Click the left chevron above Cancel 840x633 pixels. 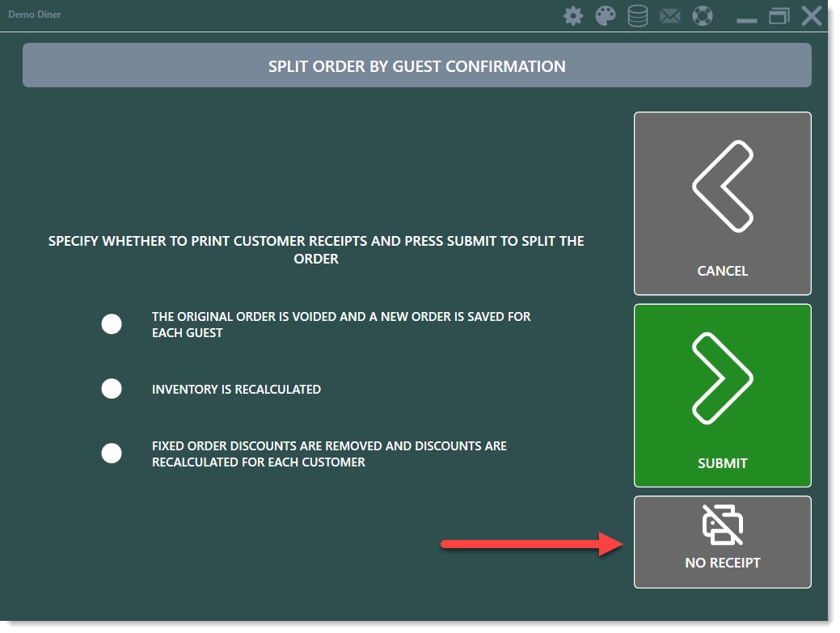tap(722, 187)
